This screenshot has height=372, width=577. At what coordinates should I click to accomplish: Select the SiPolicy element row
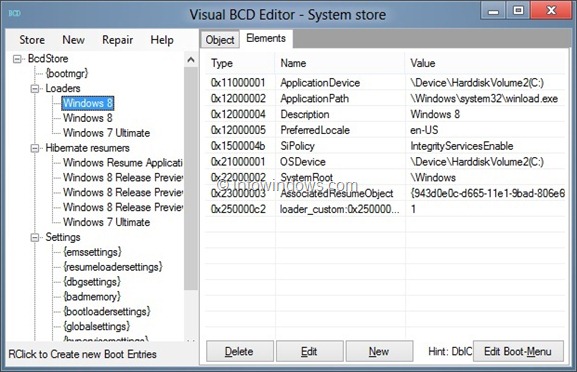[x=385, y=146]
